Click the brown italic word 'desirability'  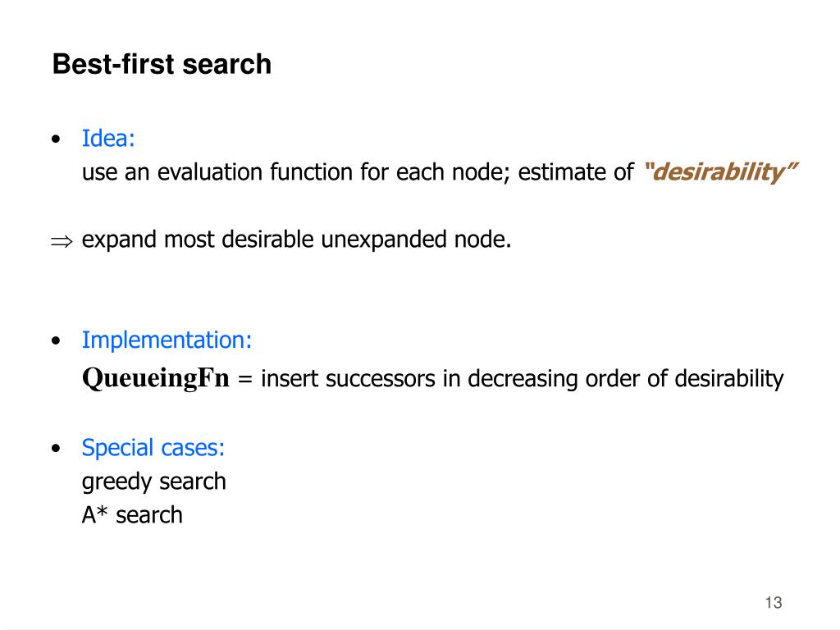[x=720, y=172]
